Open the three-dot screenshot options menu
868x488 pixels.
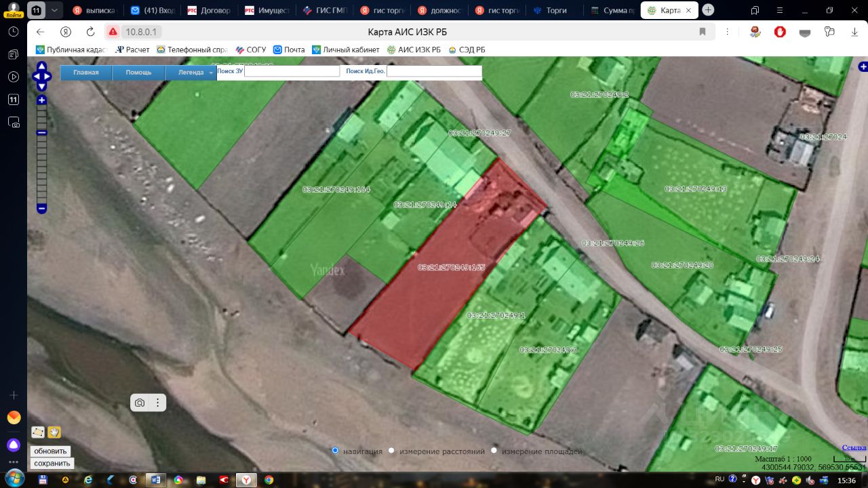point(157,403)
